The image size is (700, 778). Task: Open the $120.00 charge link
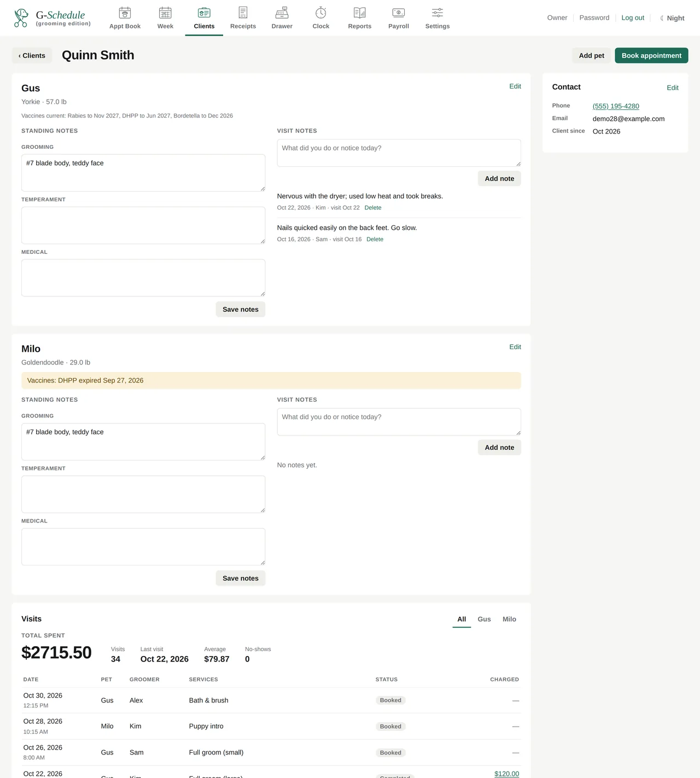(x=506, y=774)
